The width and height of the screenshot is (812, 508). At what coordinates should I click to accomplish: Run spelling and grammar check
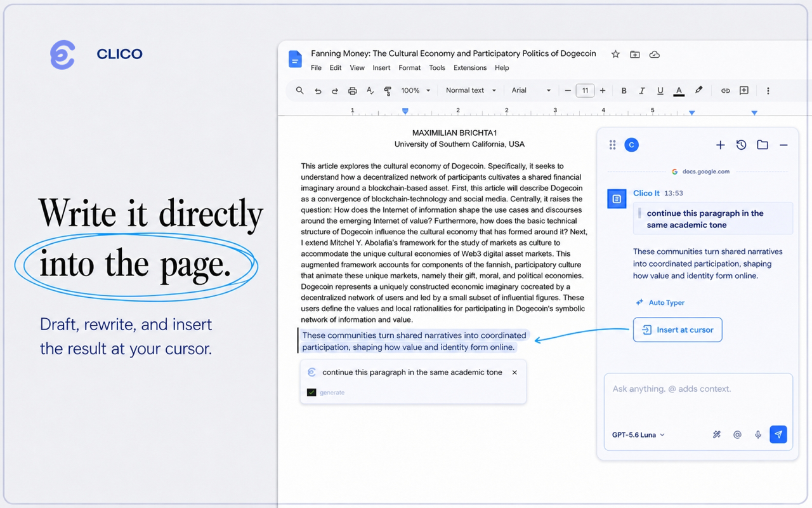[x=370, y=91]
